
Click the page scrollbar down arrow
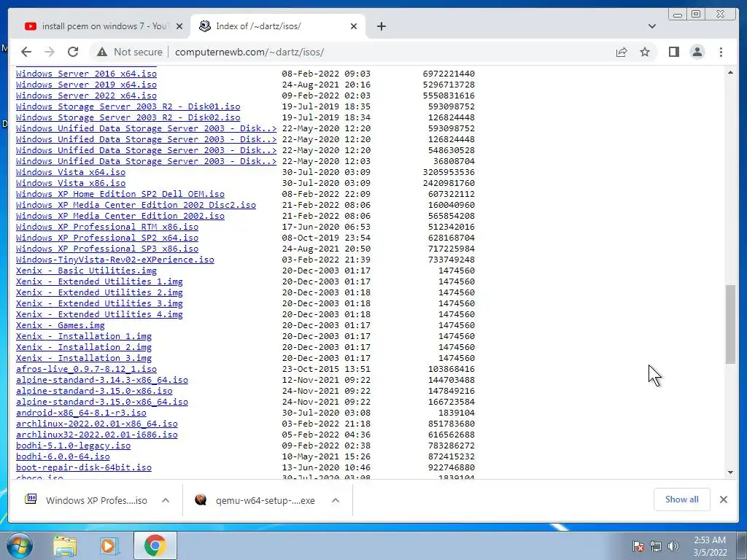[729, 472]
